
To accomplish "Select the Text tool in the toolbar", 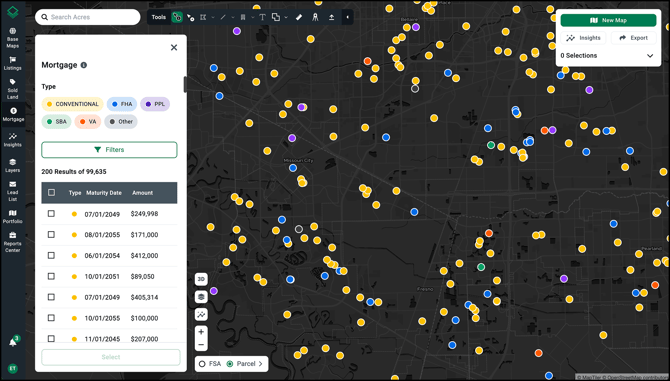I will point(262,17).
